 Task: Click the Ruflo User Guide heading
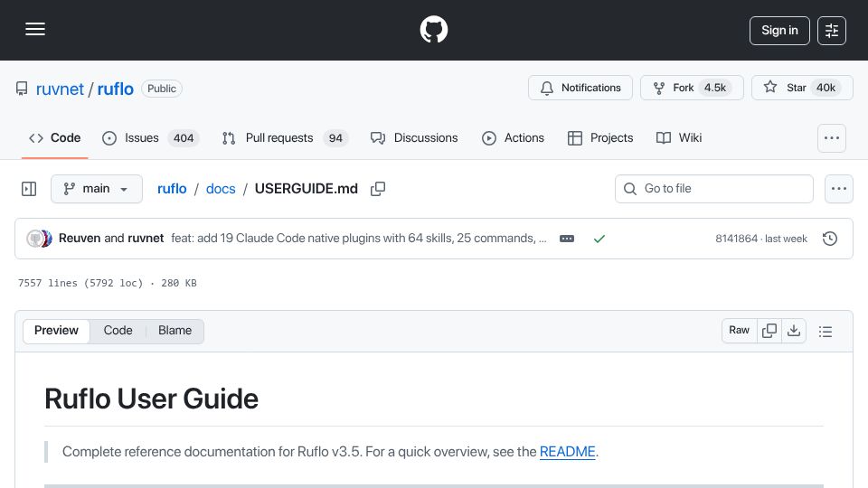tap(152, 399)
